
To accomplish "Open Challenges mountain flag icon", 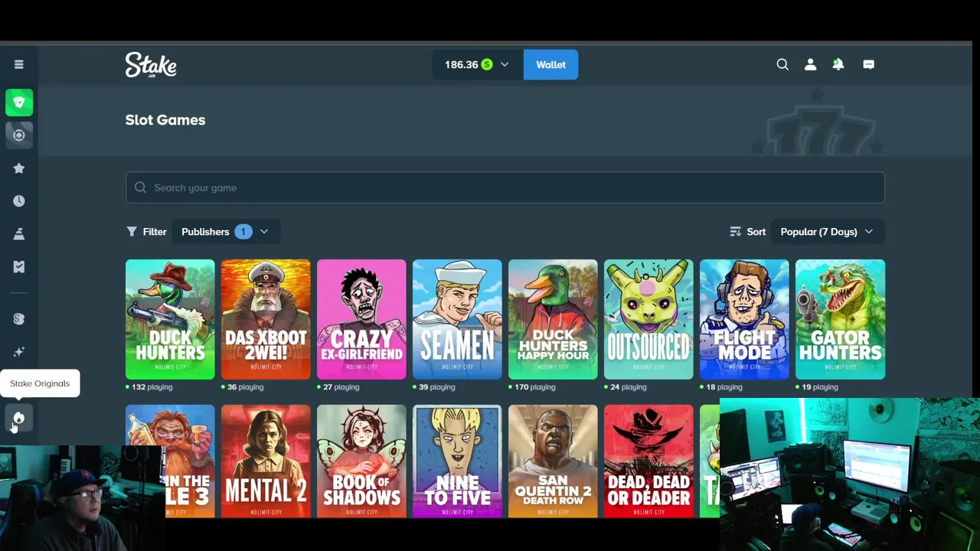I will 19,234.
